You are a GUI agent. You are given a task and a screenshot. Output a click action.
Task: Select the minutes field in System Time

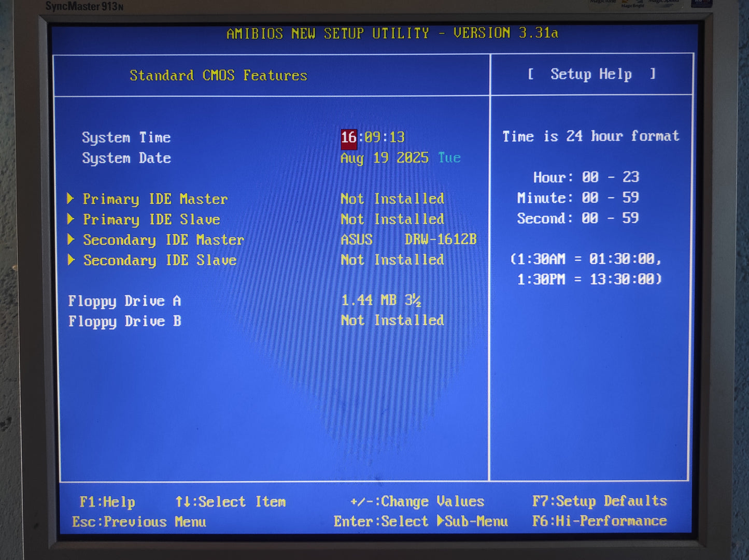pos(372,138)
